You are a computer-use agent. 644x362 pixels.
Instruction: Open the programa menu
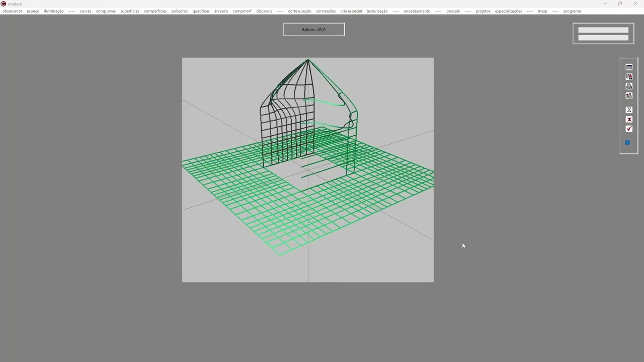[x=572, y=11]
